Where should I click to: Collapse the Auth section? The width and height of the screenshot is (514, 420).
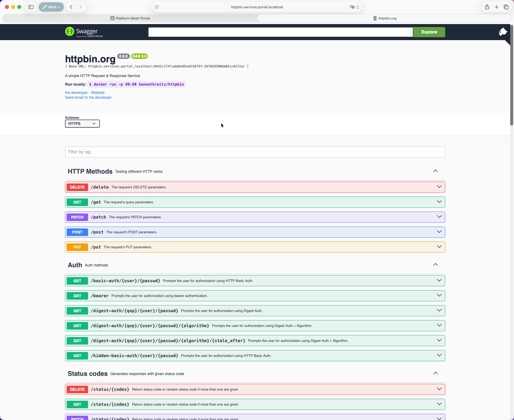[x=436, y=265]
